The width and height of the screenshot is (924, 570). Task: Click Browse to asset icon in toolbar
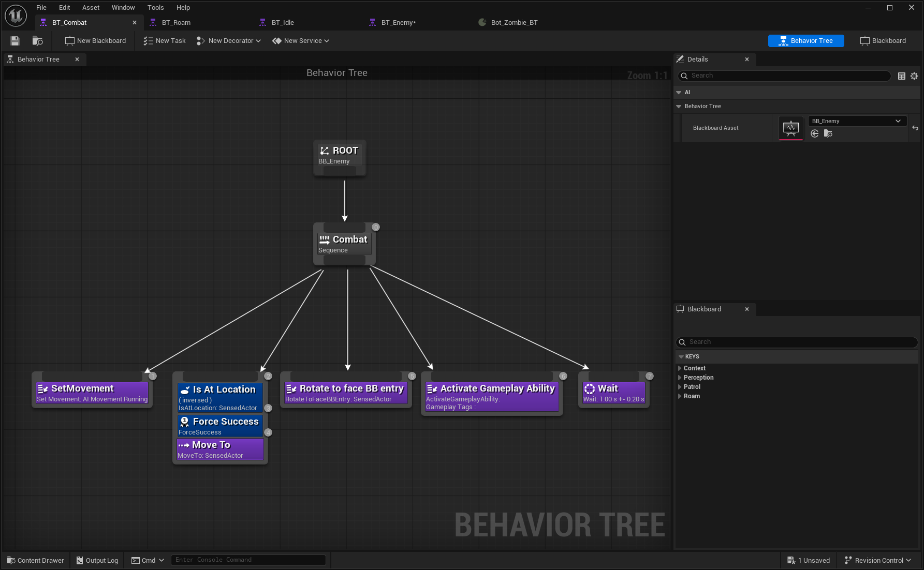tap(37, 41)
